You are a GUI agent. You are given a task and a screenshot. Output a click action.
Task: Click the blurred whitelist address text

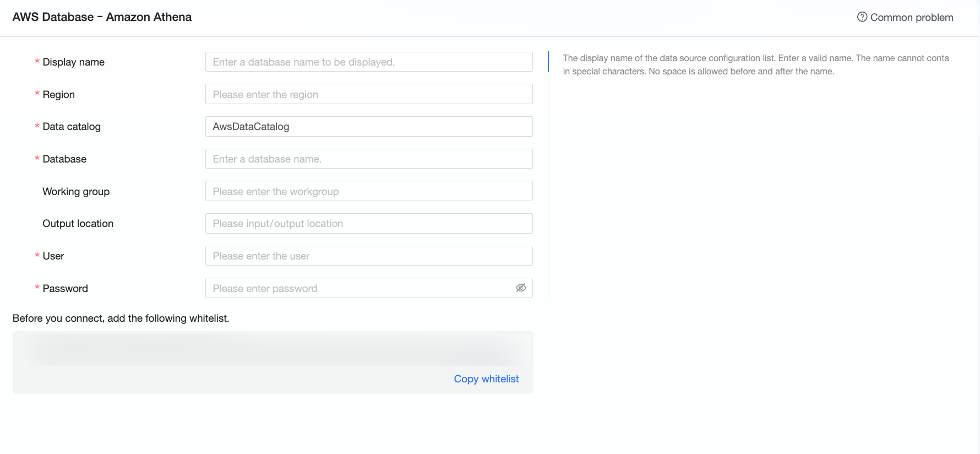click(x=273, y=349)
